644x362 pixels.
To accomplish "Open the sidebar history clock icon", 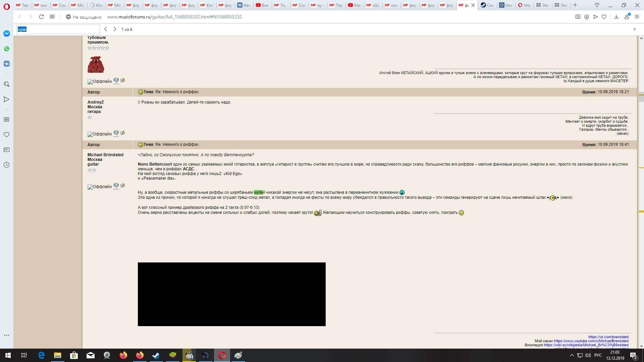I will [6, 165].
